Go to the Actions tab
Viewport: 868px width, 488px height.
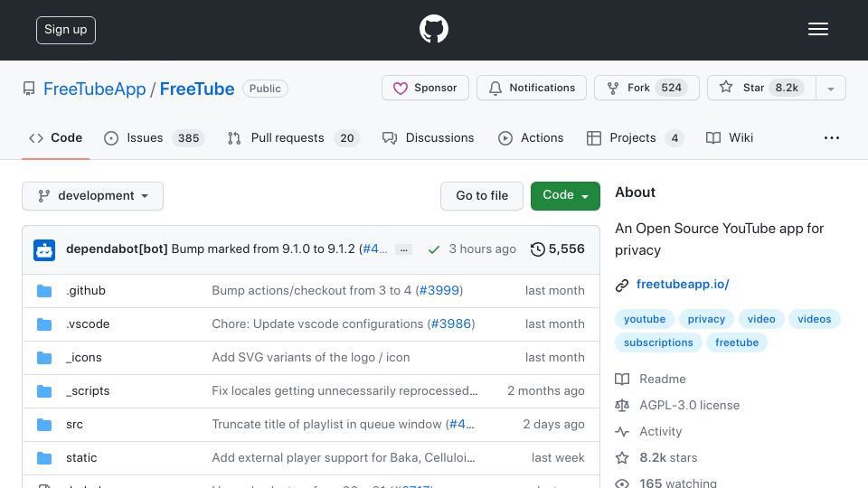[531, 137]
